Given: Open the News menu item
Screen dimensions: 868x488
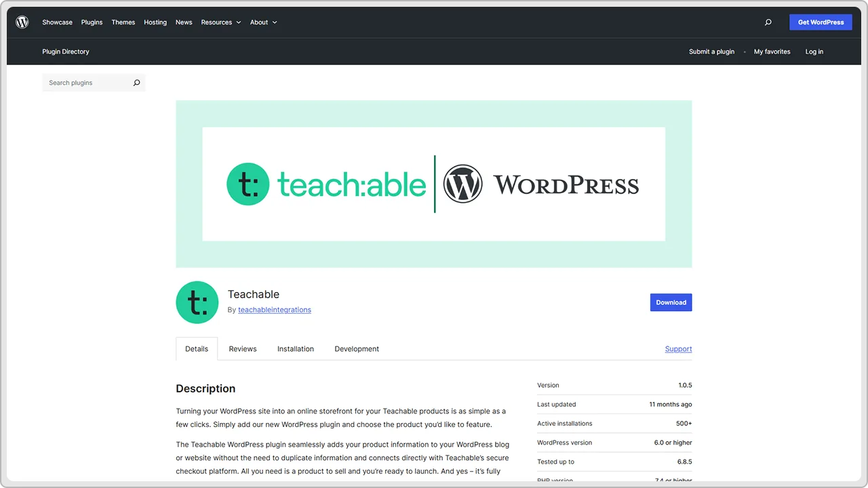Looking at the screenshot, I should [184, 22].
